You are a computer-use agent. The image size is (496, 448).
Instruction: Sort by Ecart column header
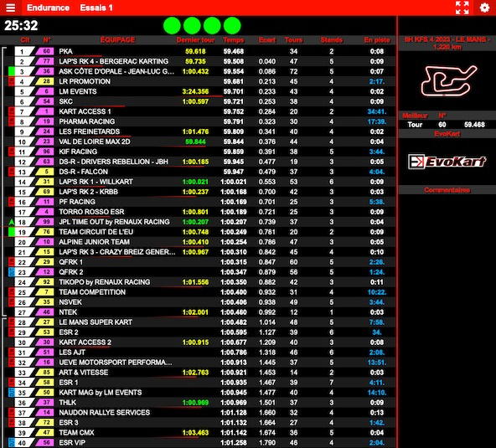point(267,40)
